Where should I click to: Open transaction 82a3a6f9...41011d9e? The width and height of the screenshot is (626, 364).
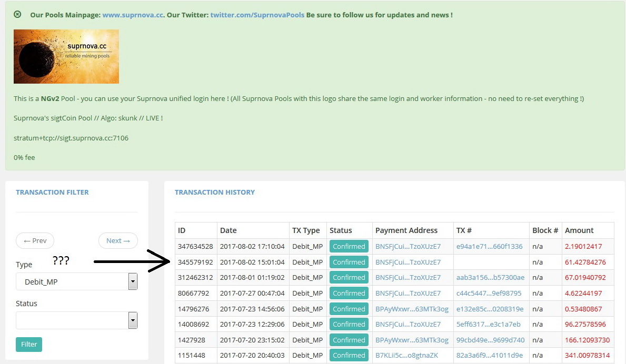tap(490, 355)
